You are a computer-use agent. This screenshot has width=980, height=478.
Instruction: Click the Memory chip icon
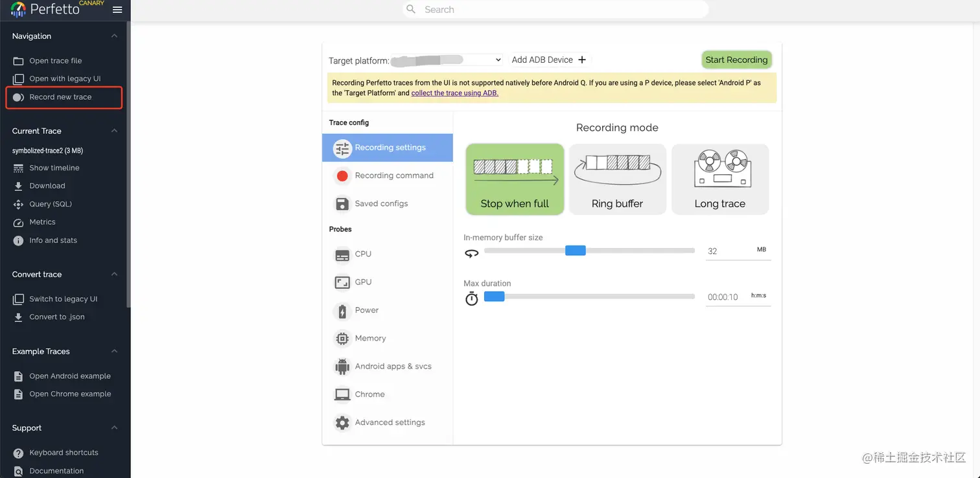342,339
